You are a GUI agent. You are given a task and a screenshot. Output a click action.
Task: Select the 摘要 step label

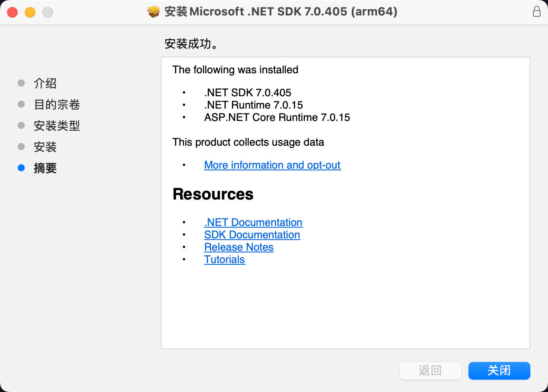(45, 168)
